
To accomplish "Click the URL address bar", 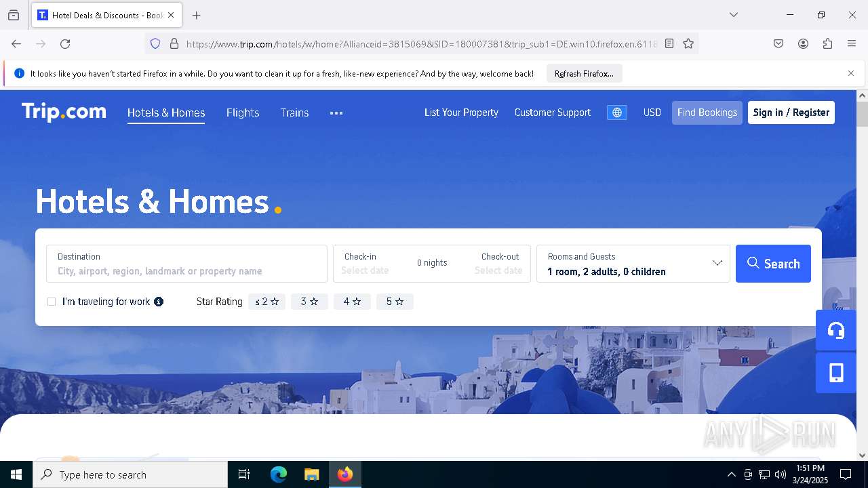I will click(x=420, y=43).
